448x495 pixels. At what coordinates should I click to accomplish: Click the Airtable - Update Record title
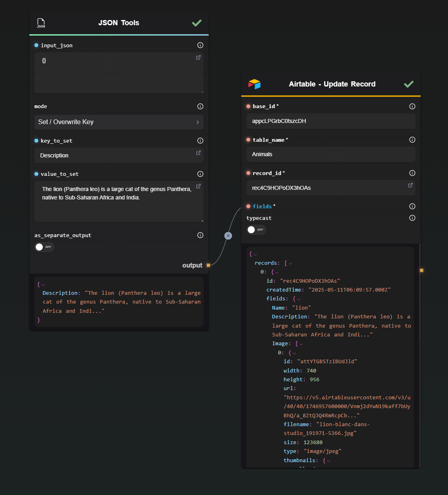pos(332,84)
